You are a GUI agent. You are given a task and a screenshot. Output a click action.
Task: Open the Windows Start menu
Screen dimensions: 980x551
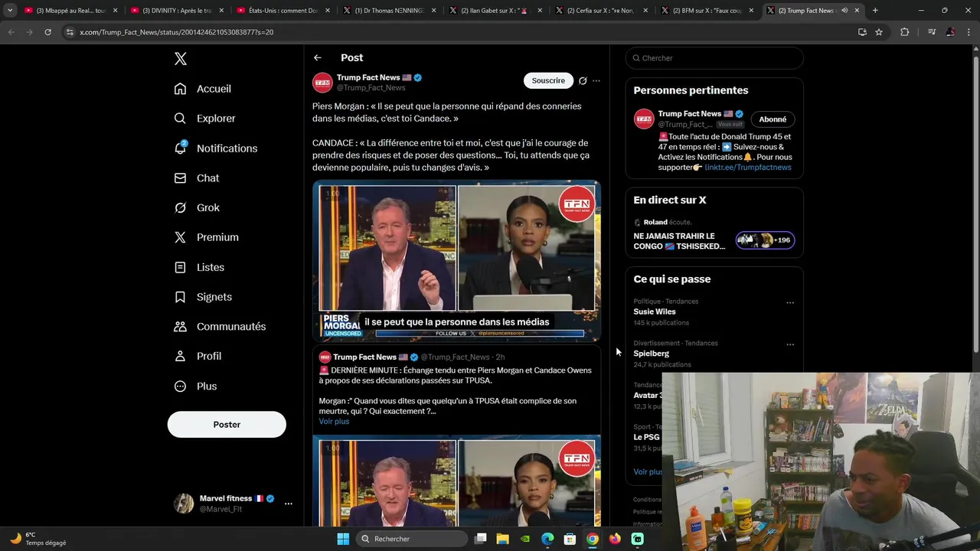point(343,539)
